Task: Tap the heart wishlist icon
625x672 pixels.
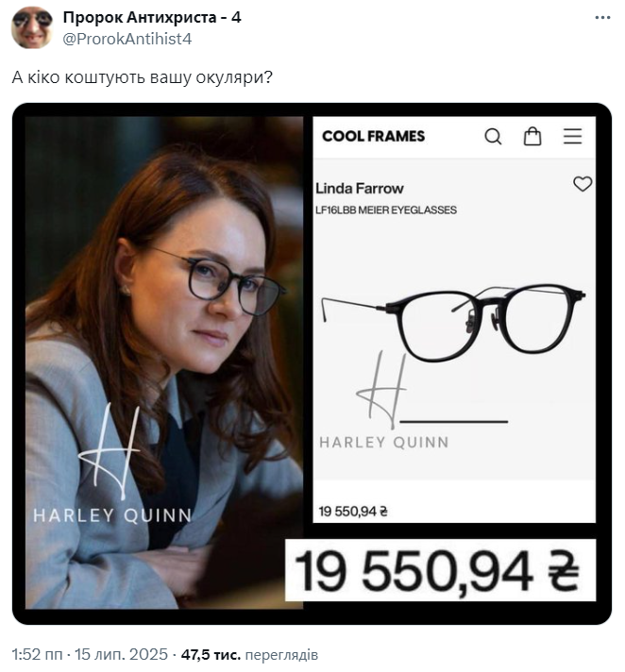Action: 583,184
